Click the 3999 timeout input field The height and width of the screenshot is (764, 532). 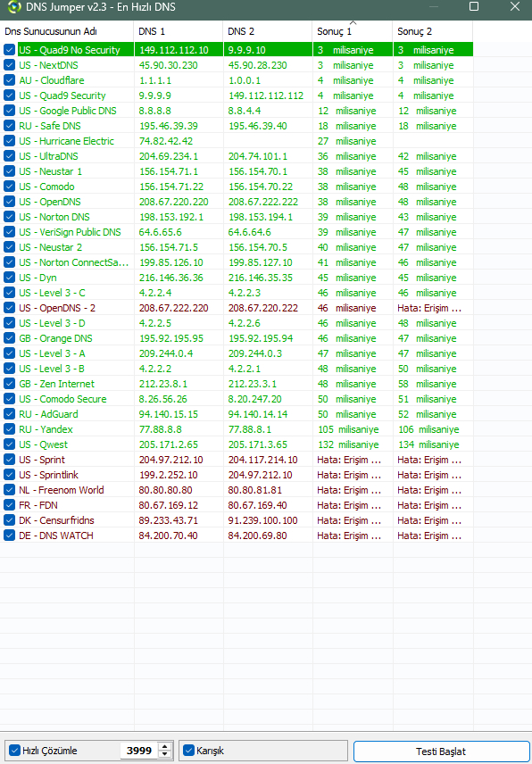(x=139, y=751)
